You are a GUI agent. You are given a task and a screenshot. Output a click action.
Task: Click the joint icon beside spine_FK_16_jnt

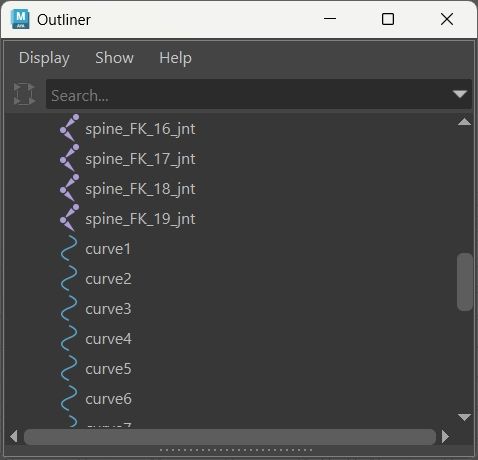[69, 128]
